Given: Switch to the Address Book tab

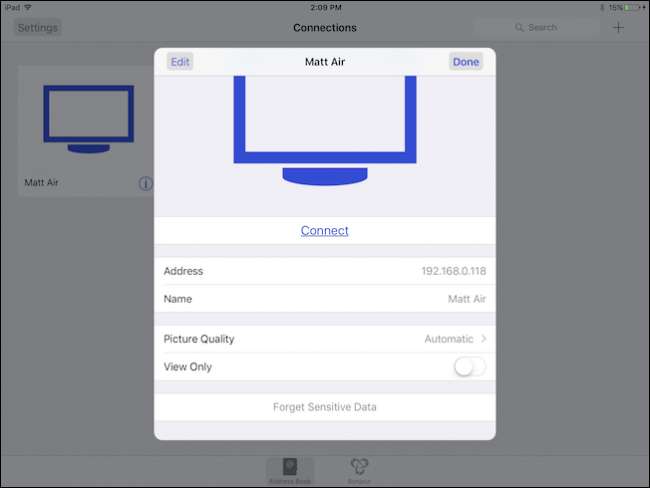Looking at the screenshot, I should click(x=290, y=471).
